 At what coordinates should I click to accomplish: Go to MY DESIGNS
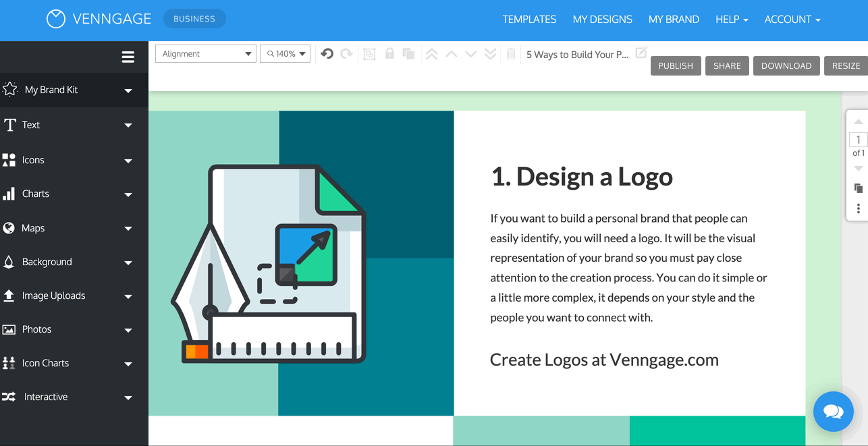[602, 20]
